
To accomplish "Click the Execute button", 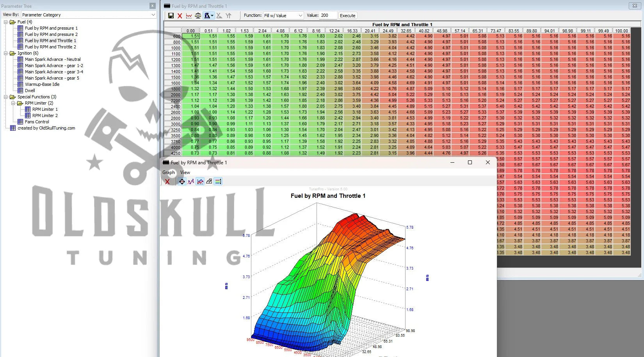I will (347, 16).
